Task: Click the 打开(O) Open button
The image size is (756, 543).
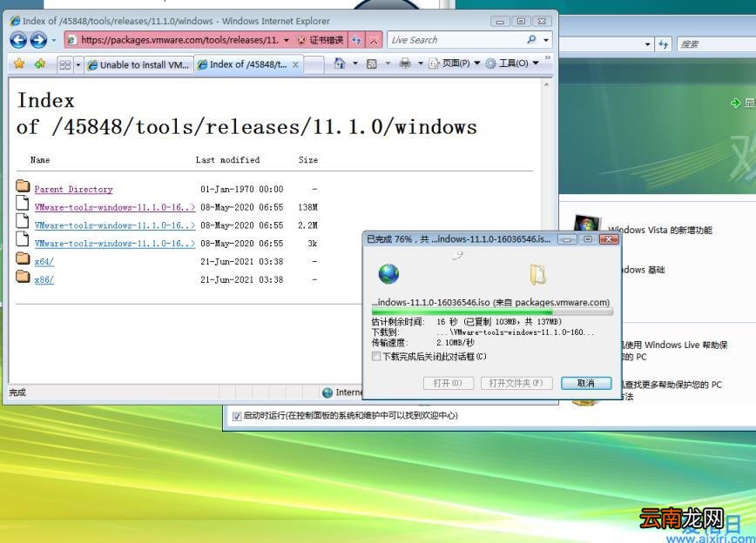Action: [448, 383]
